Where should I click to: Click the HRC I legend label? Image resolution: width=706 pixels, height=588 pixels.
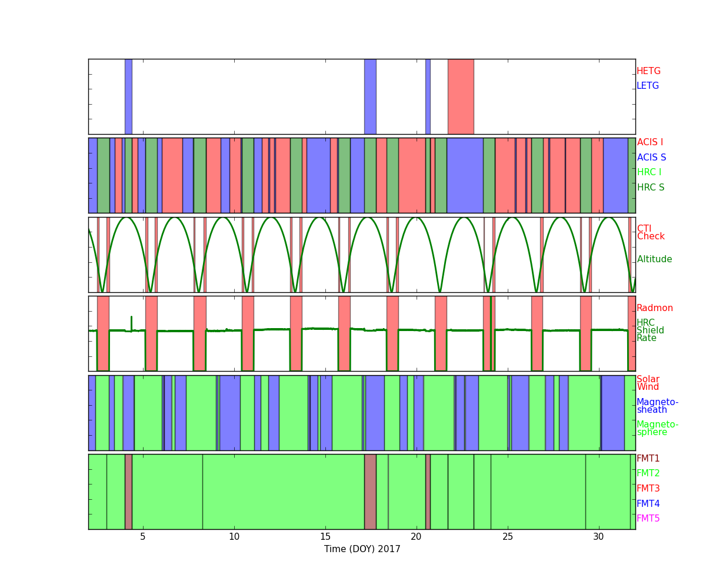(x=649, y=172)
